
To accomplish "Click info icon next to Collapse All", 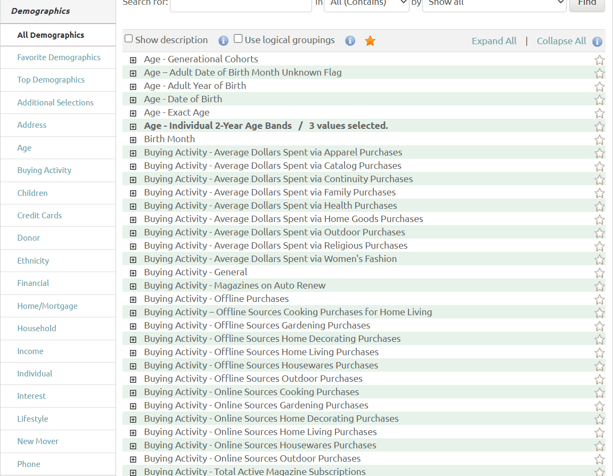I will coord(597,42).
